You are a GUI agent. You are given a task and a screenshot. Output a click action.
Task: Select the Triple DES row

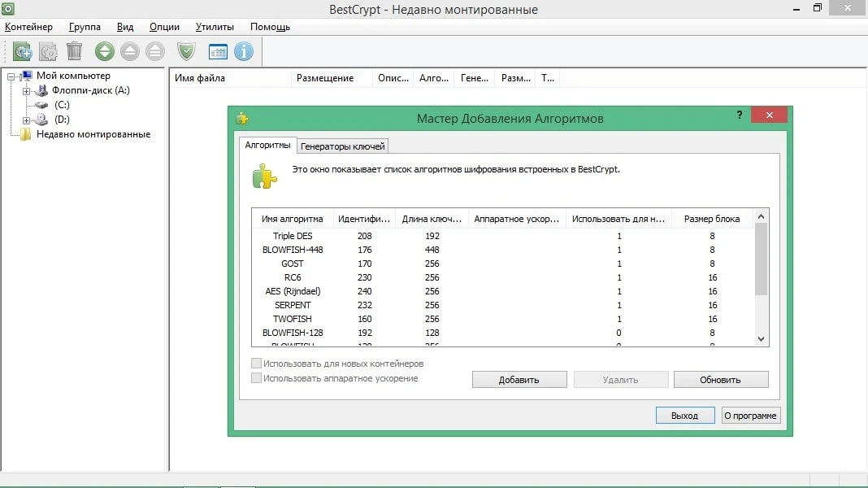coord(503,236)
